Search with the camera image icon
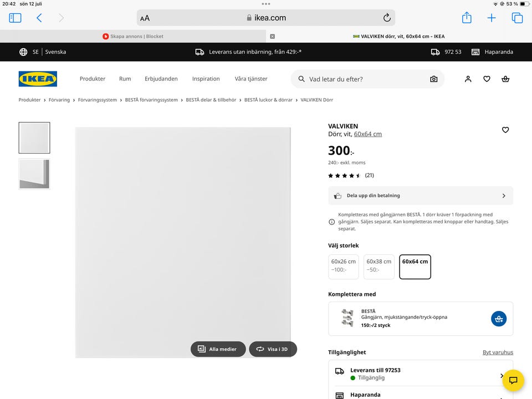532x399 pixels. click(433, 79)
